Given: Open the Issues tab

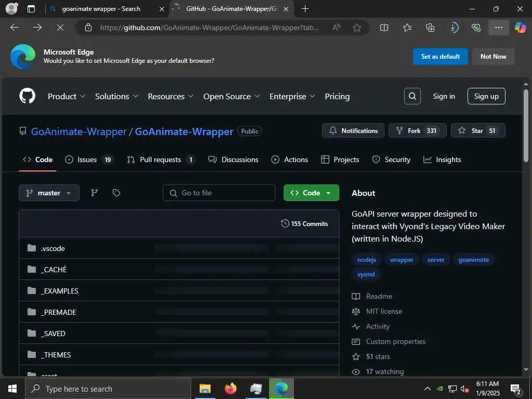Looking at the screenshot, I should 88,159.
